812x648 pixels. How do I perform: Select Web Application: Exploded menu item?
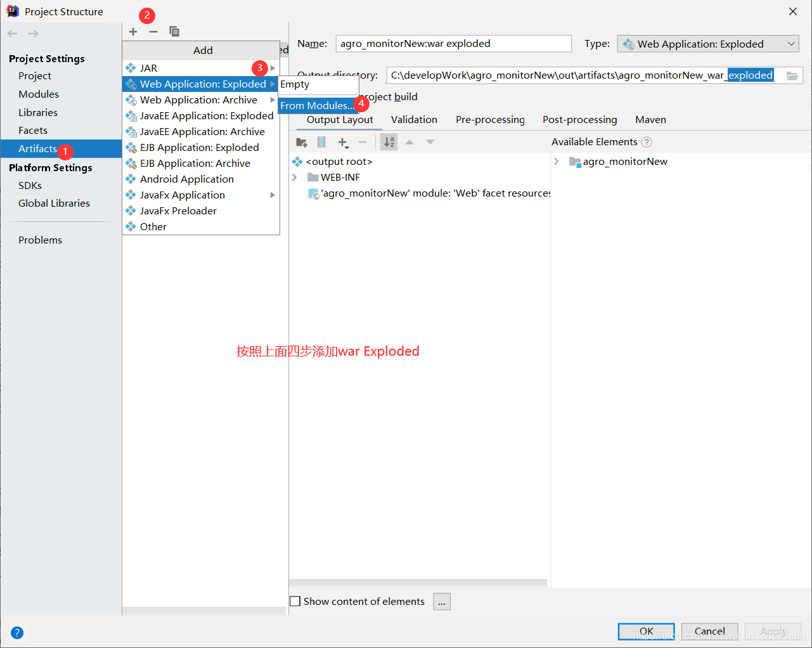(x=201, y=84)
